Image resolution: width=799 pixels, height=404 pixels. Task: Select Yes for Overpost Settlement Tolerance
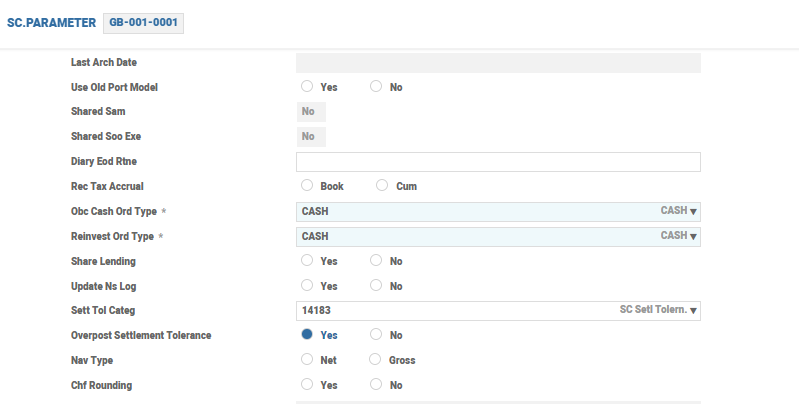pos(307,335)
